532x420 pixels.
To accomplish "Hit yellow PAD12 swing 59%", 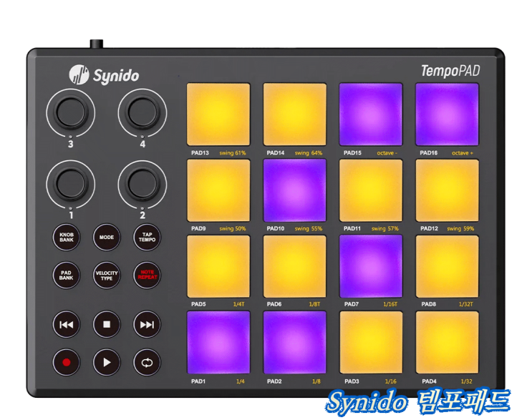I will click(x=448, y=190).
